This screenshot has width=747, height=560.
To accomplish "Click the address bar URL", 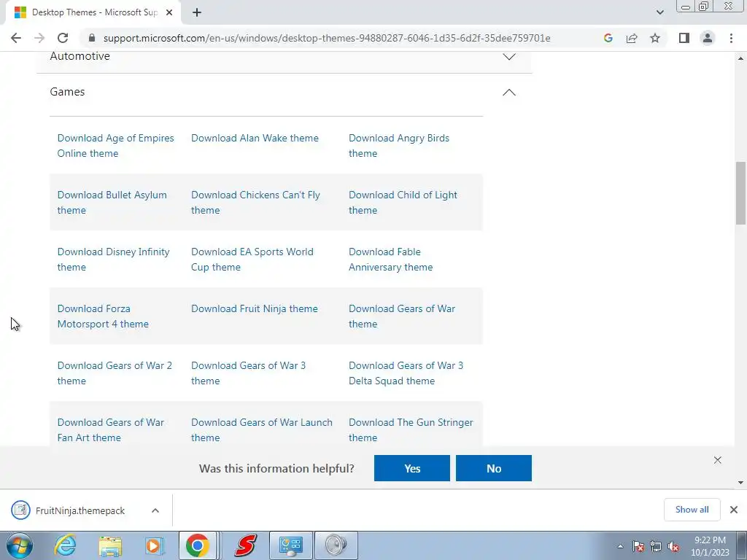I will (x=327, y=38).
